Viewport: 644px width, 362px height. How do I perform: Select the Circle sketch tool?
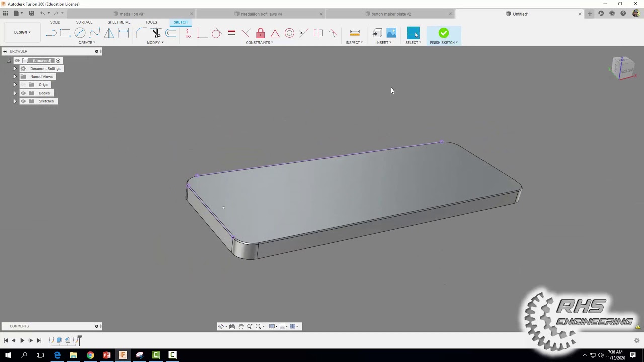80,33
